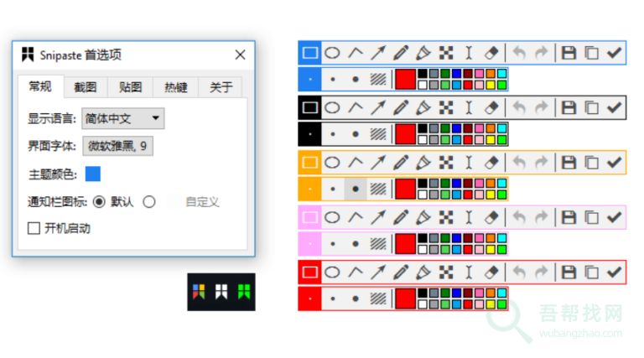
Task: Click the save icon in the black toolbar
Action: point(569,107)
